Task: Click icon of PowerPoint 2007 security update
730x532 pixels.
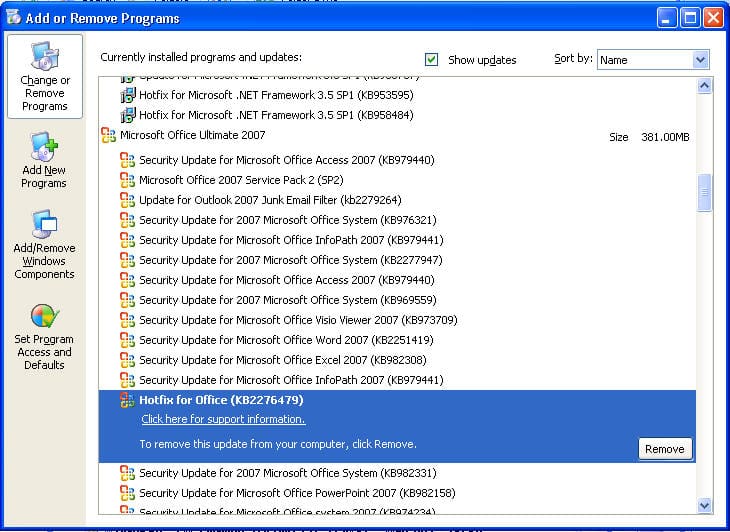Action: click(x=127, y=493)
